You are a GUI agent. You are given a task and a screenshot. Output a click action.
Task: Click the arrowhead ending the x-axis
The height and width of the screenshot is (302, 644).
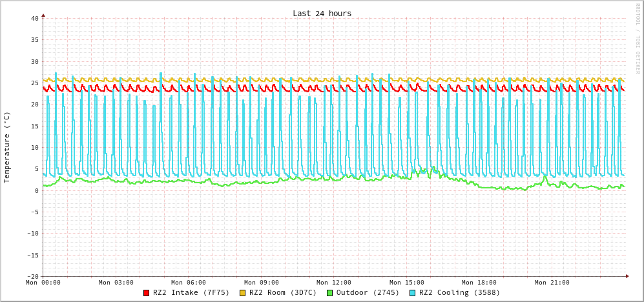click(627, 276)
